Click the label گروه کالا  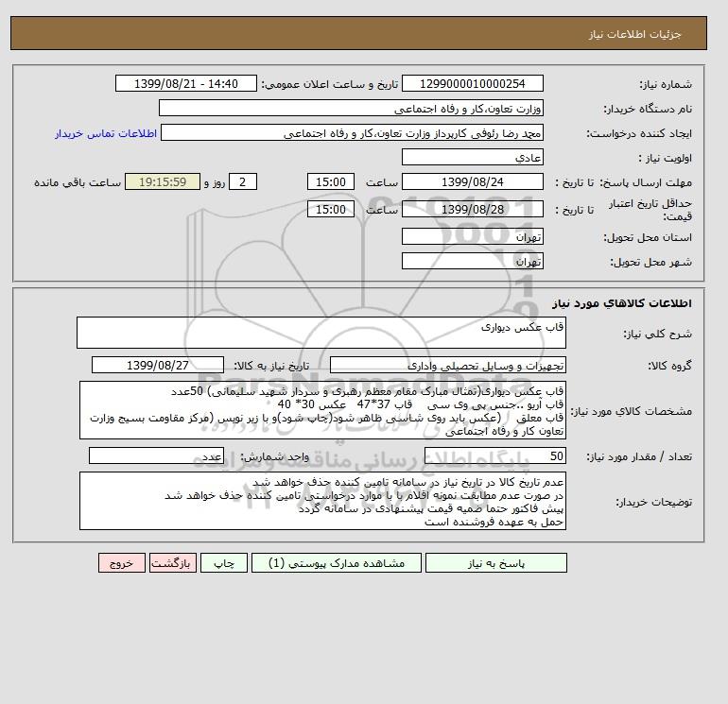[670, 366]
